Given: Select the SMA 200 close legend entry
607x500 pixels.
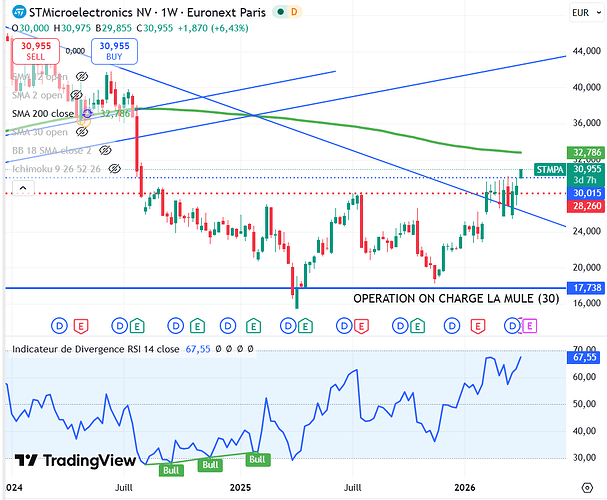Looking at the screenshot, I should pos(43,113).
